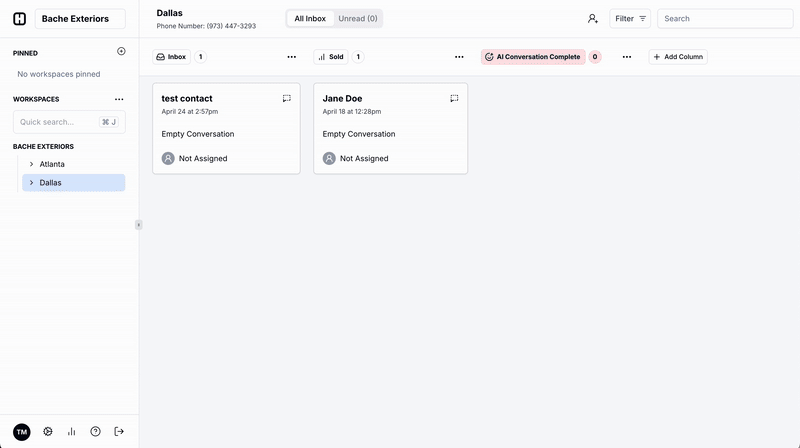This screenshot has height=448, width=800.
Task: Open the Filter button
Action: [631, 18]
